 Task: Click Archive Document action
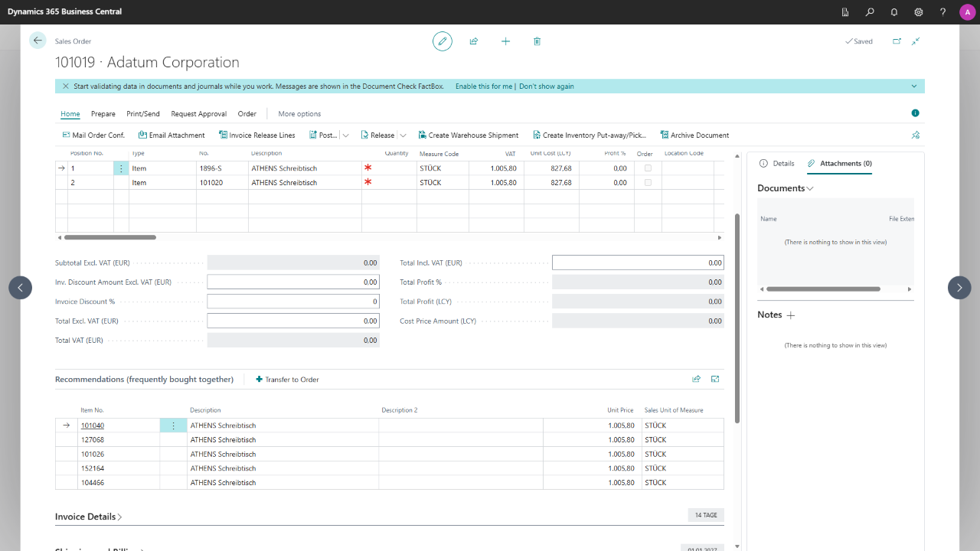pos(694,135)
